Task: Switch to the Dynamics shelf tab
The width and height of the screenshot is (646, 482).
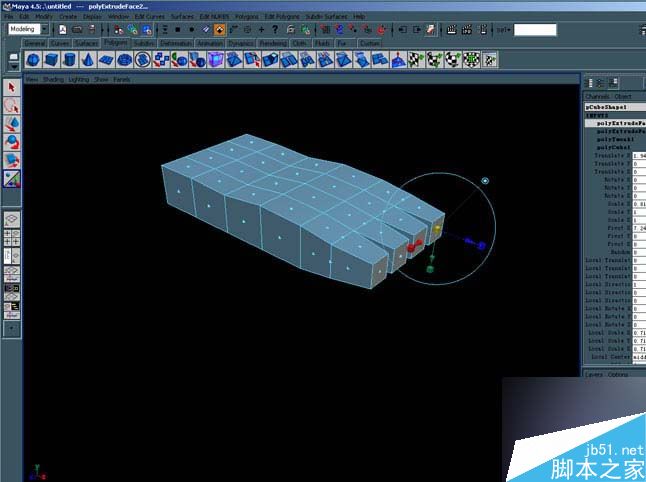Action: click(240, 43)
